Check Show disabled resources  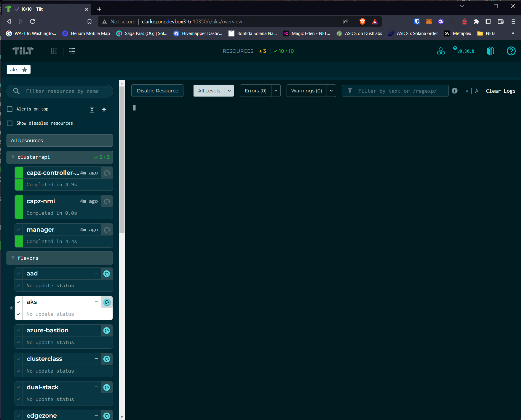tap(10, 123)
